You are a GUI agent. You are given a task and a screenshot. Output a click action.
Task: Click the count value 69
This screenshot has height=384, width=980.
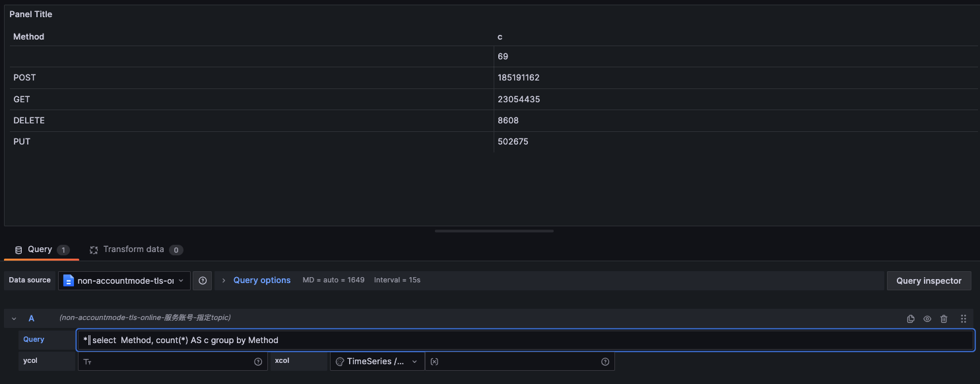click(503, 57)
